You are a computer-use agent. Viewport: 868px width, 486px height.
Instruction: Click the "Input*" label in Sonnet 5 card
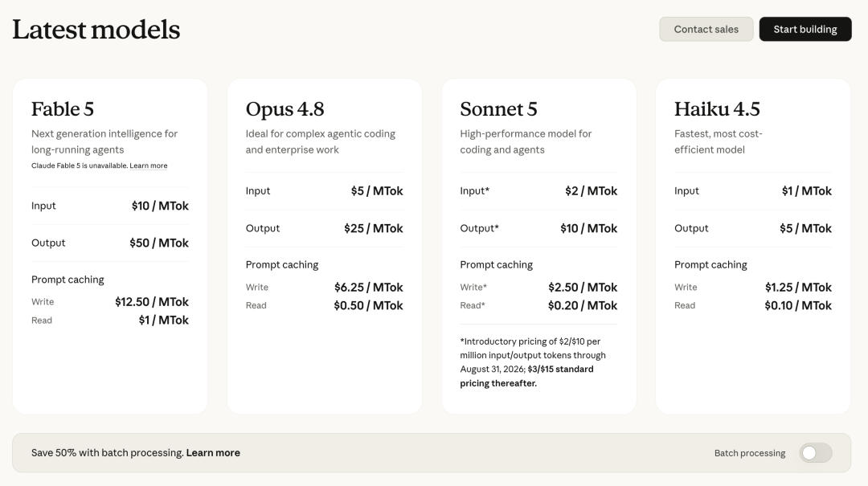click(475, 191)
